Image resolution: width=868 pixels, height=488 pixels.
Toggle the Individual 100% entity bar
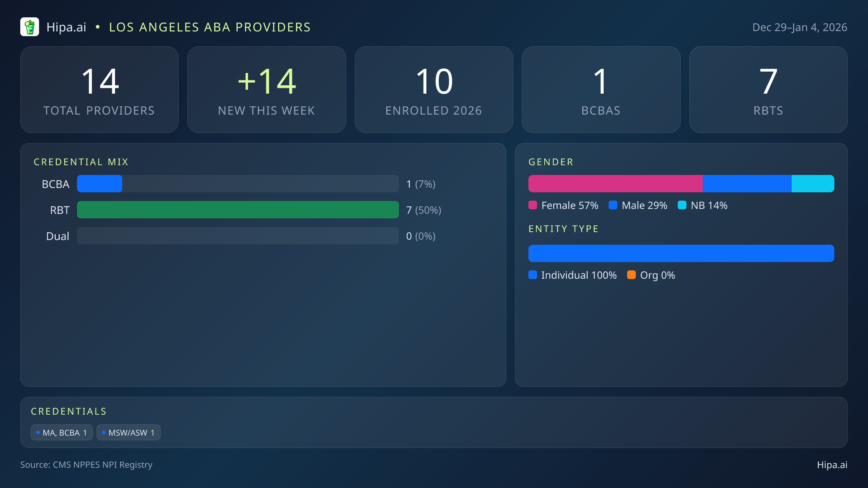point(681,253)
